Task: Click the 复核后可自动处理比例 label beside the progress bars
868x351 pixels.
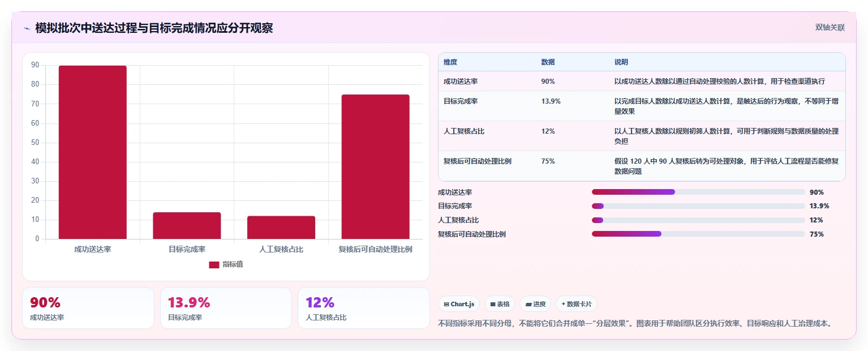Action: 472,234
